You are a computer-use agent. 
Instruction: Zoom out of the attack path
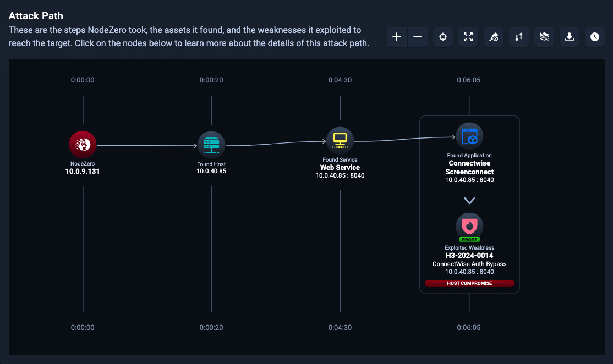point(417,37)
